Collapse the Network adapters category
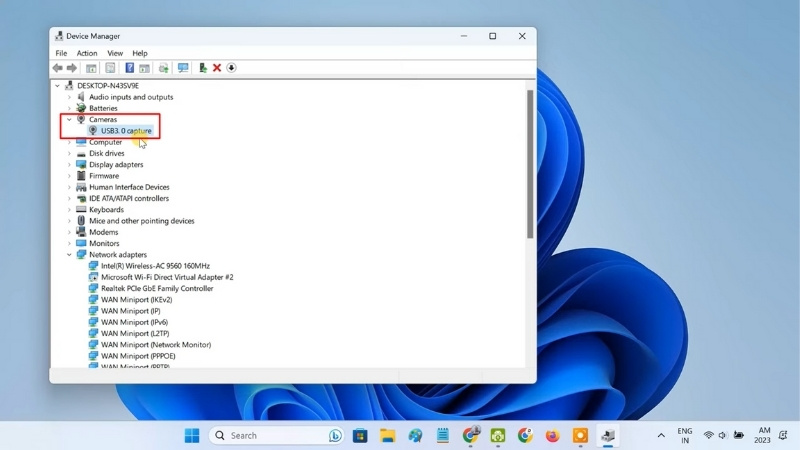 pyautogui.click(x=69, y=255)
